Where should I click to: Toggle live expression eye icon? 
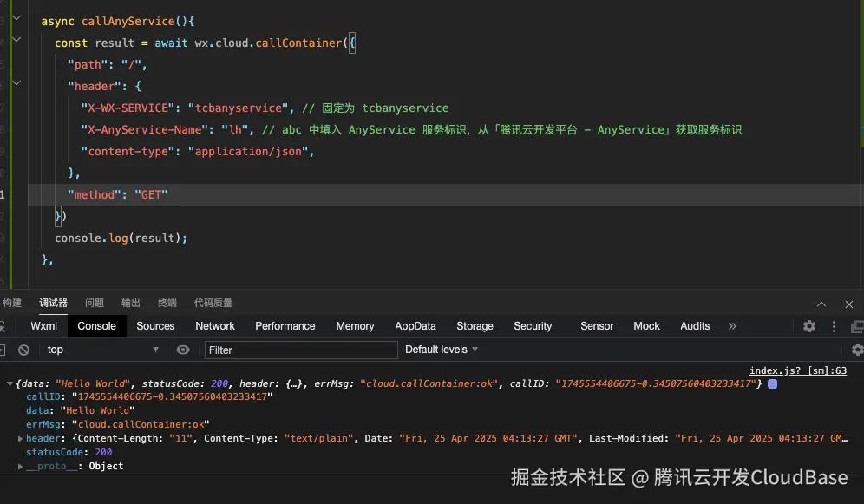[183, 350]
